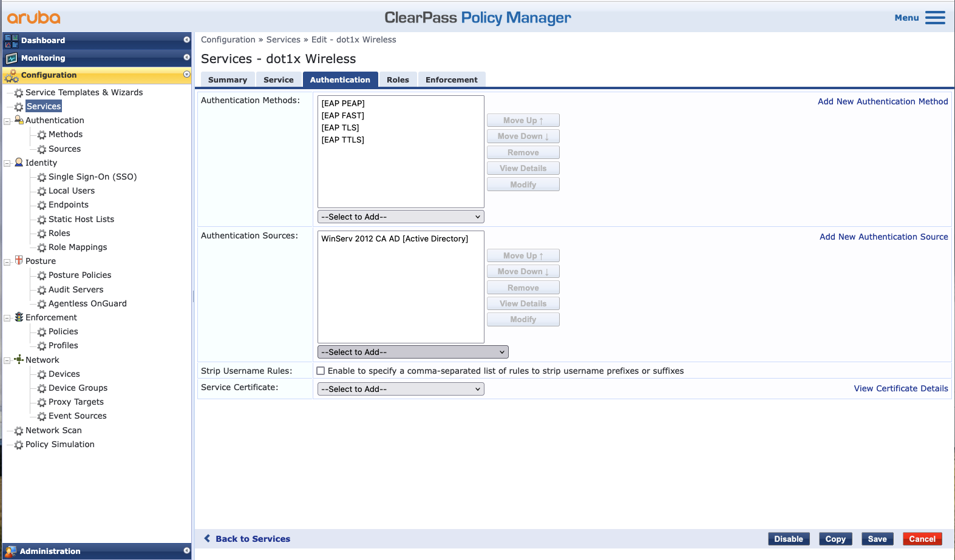Switch to the Enforcement tab
This screenshot has width=955, height=560.
(x=452, y=79)
